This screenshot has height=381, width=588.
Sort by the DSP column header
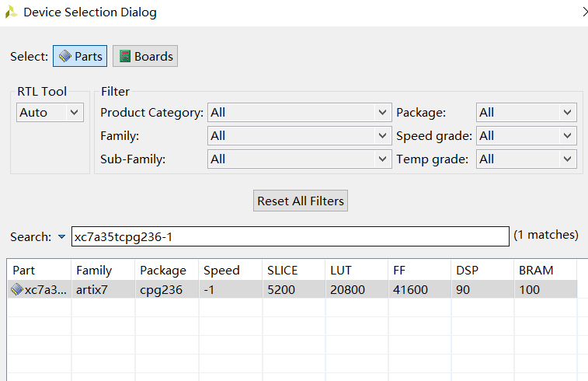click(x=482, y=271)
